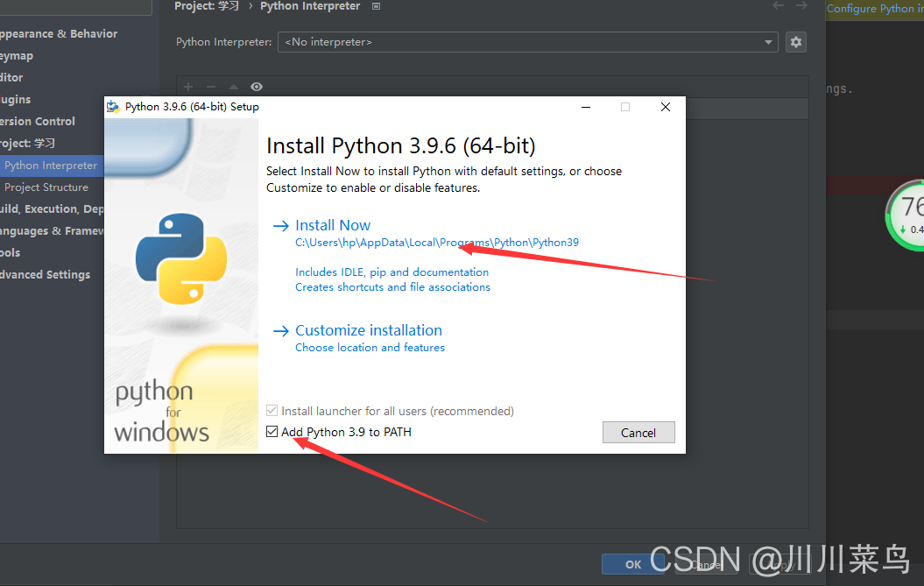924x586 pixels.
Task: Open the interpreter settings gear icon
Action: (x=795, y=42)
